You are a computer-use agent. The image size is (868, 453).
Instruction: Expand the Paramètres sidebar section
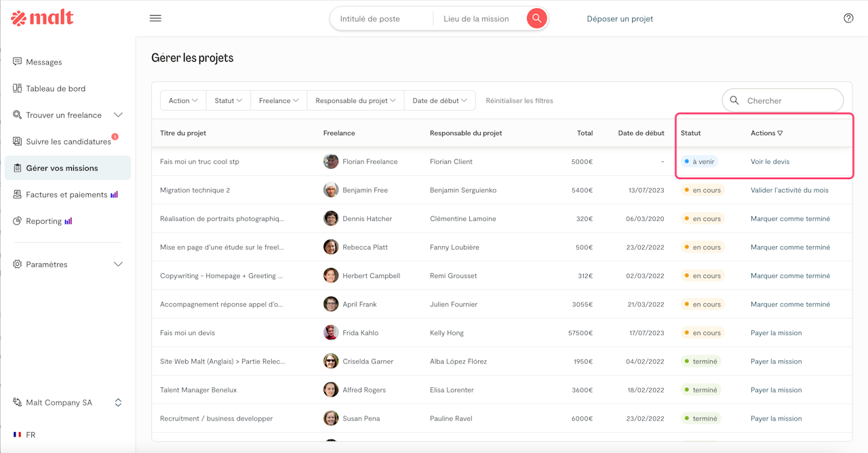118,264
